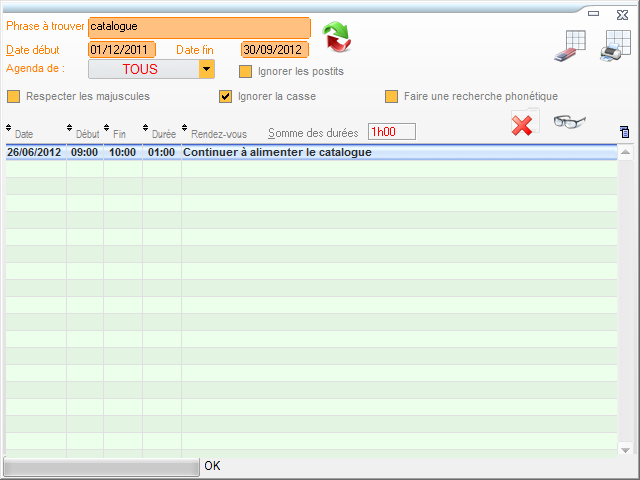
Task: Click the Début column header
Action: (88, 133)
